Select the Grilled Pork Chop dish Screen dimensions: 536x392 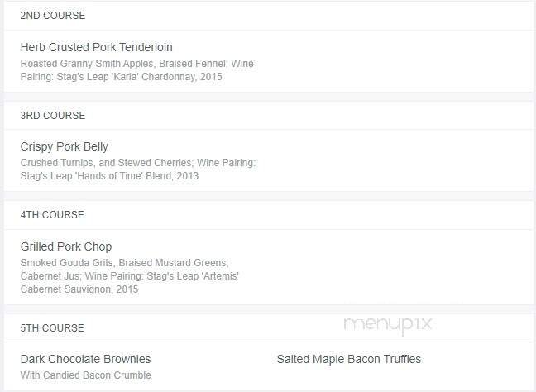66,246
